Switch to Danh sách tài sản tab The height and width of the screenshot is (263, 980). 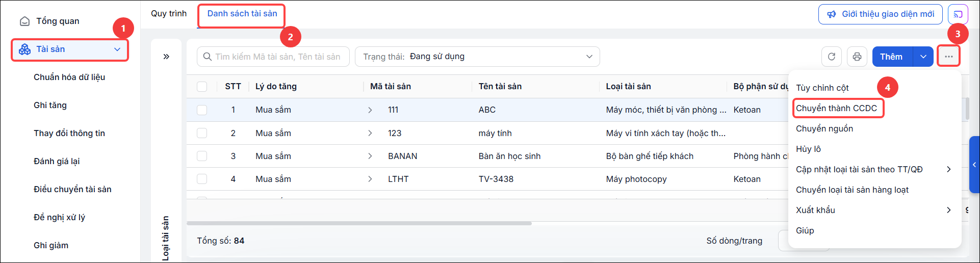pos(242,14)
